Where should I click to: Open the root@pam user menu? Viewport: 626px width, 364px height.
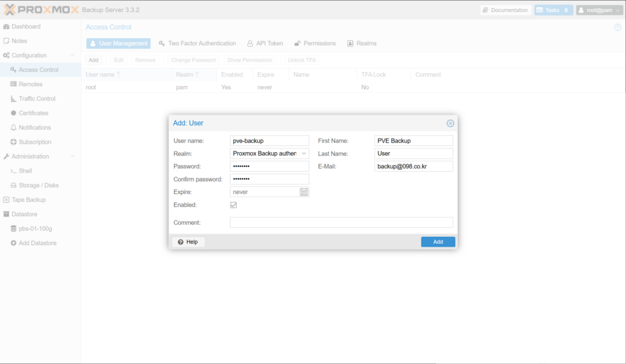pyautogui.click(x=599, y=10)
